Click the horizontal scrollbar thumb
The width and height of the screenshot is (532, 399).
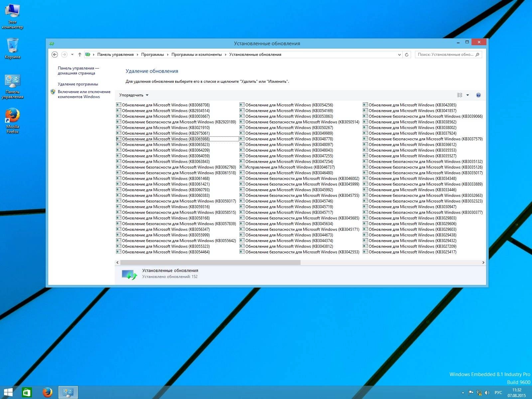(x=210, y=263)
